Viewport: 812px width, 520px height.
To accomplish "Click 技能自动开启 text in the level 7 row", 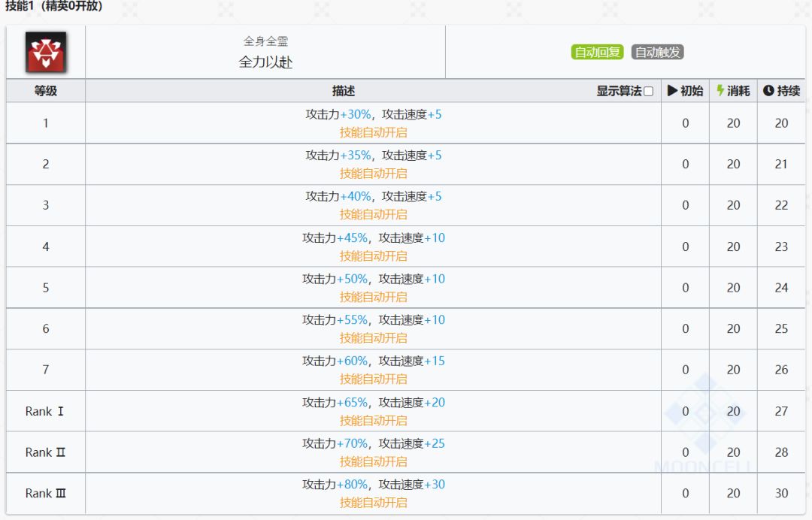I will point(373,379).
